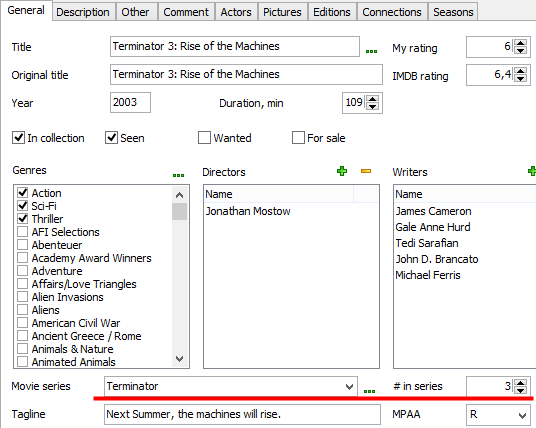Open the Seasons tab
The width and height of the screenshot is (536, 428).
(453, 12)
